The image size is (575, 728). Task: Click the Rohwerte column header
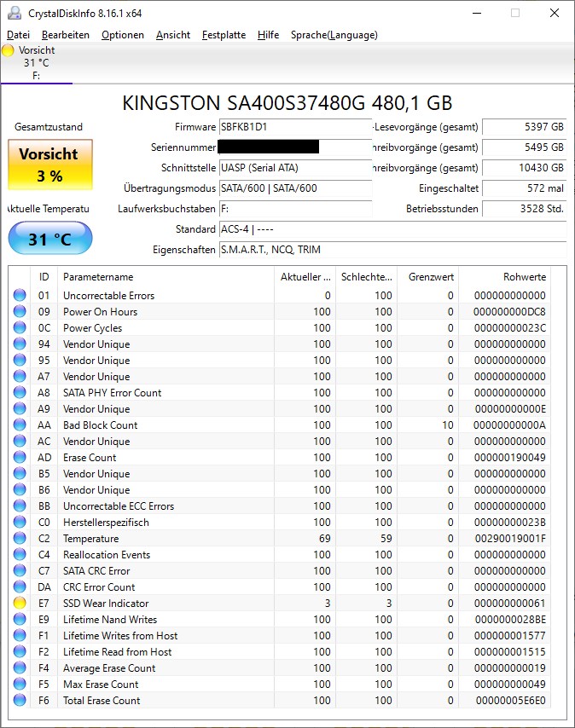pyautogui.click(x=525, y=277)
